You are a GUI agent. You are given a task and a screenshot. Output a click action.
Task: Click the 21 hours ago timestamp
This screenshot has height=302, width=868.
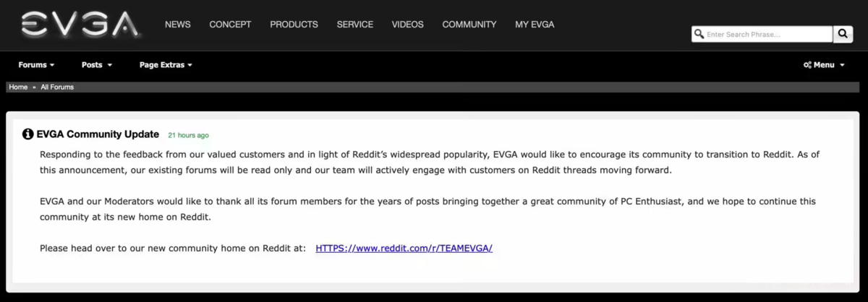[x=189, y=135]
